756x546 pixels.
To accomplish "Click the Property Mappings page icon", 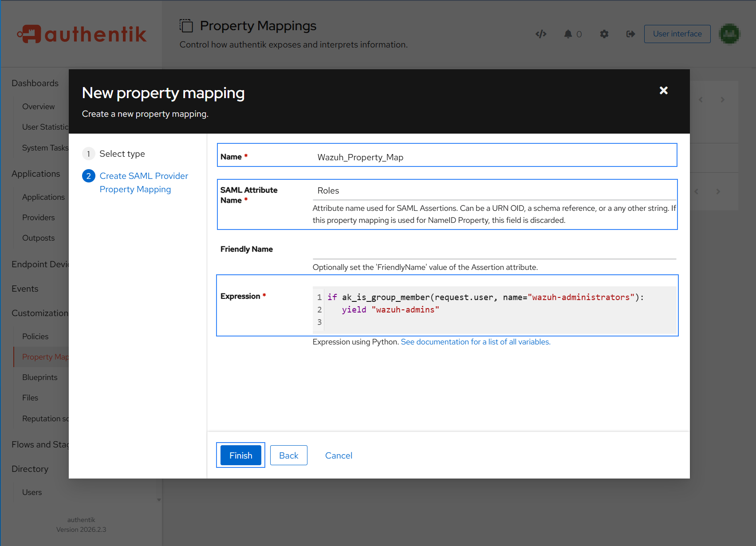I will tap(186, 26).
